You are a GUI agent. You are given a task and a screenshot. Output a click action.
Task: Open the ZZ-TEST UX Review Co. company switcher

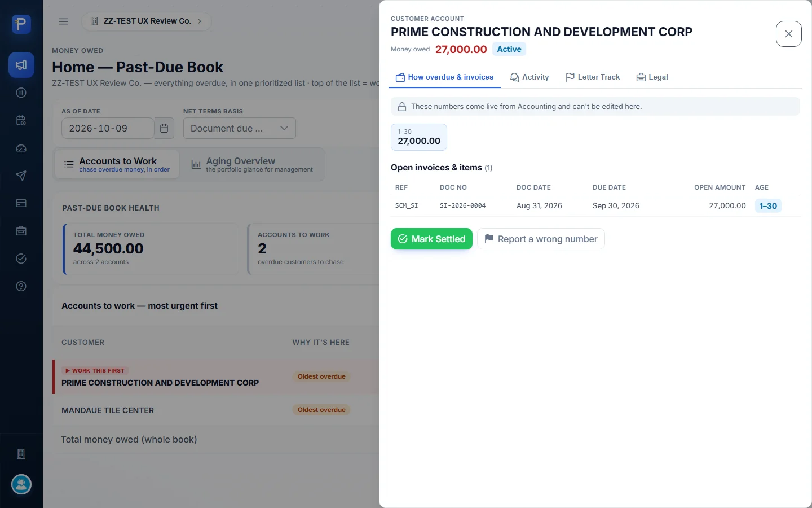147,21
